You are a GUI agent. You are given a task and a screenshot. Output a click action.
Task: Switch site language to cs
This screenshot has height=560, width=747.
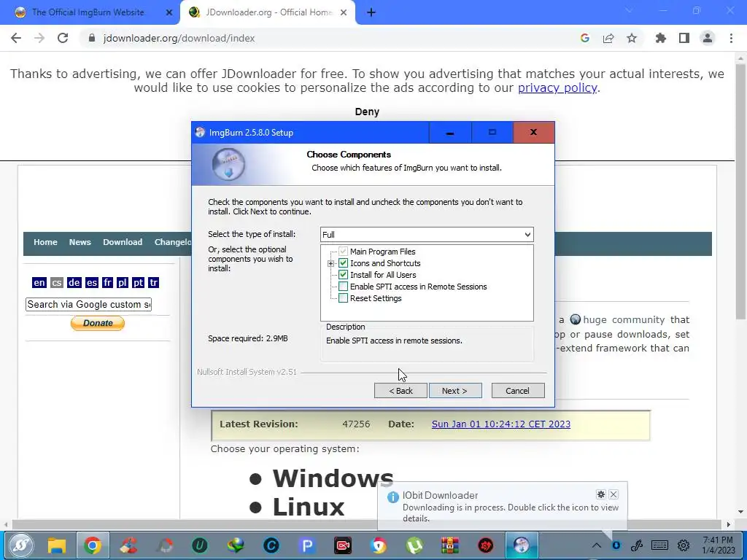click(57, 282)
